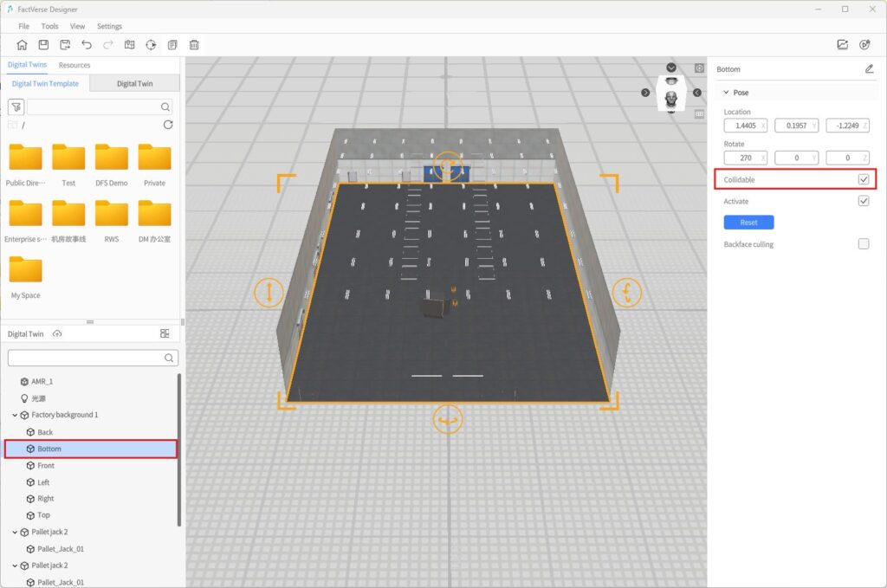Screen dimensions: 887x588
Task: Collapse the Pose section
Action: [x=726, y=93]
